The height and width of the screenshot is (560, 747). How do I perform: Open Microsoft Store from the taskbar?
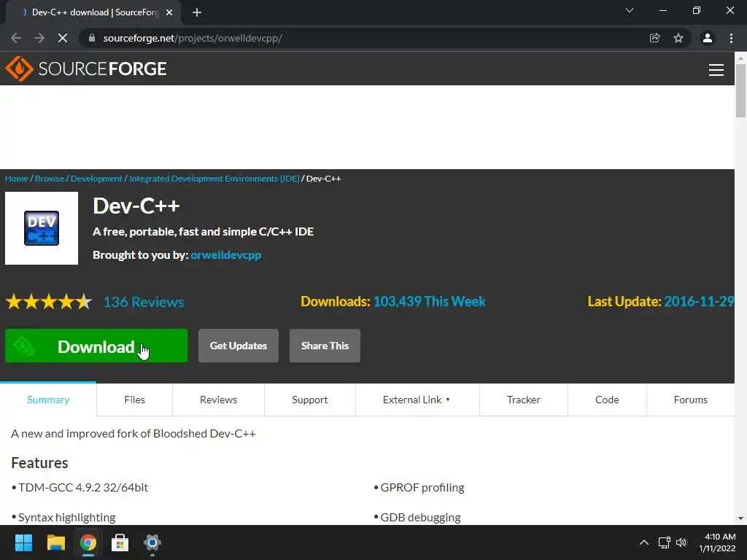coord(120,542)
